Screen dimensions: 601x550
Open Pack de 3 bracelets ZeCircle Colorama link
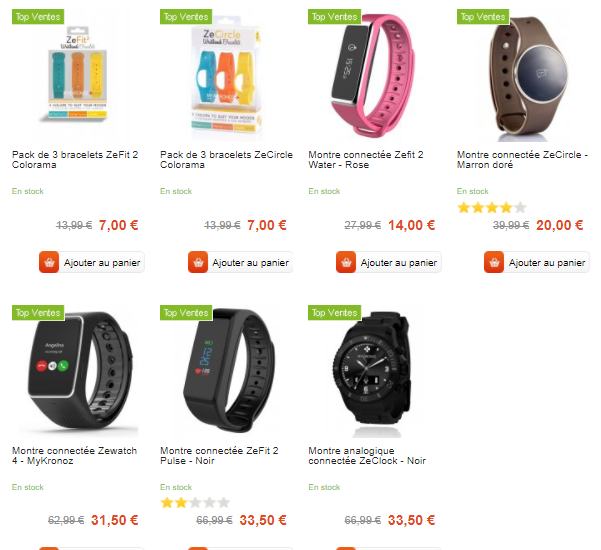point(226,159)
